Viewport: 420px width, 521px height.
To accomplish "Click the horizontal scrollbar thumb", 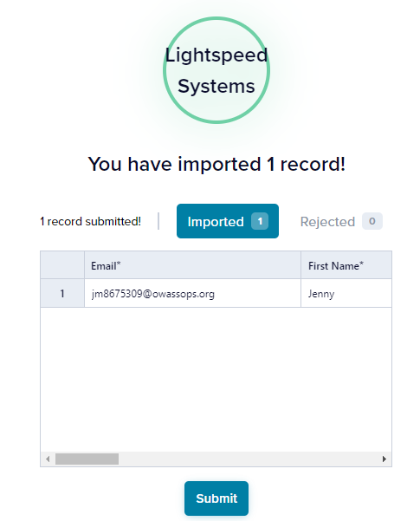I will 87,459.
